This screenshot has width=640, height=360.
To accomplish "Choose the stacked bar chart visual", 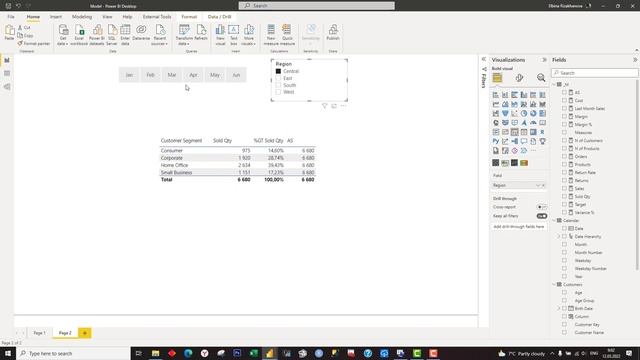I will [496, 95].
